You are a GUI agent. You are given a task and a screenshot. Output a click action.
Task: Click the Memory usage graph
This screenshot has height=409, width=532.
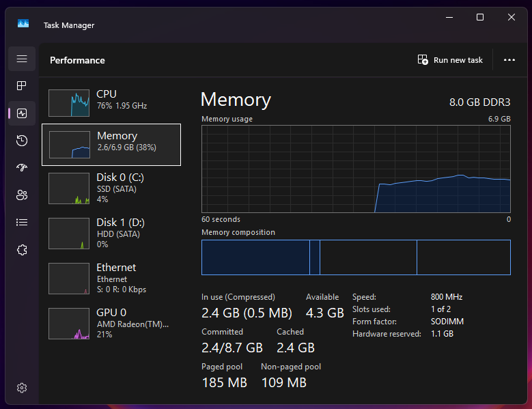tap(356, 168)
